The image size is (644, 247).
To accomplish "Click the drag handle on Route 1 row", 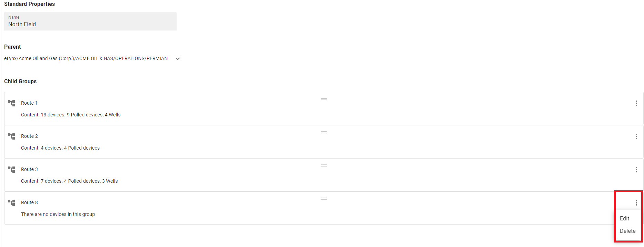I will 324,99.
